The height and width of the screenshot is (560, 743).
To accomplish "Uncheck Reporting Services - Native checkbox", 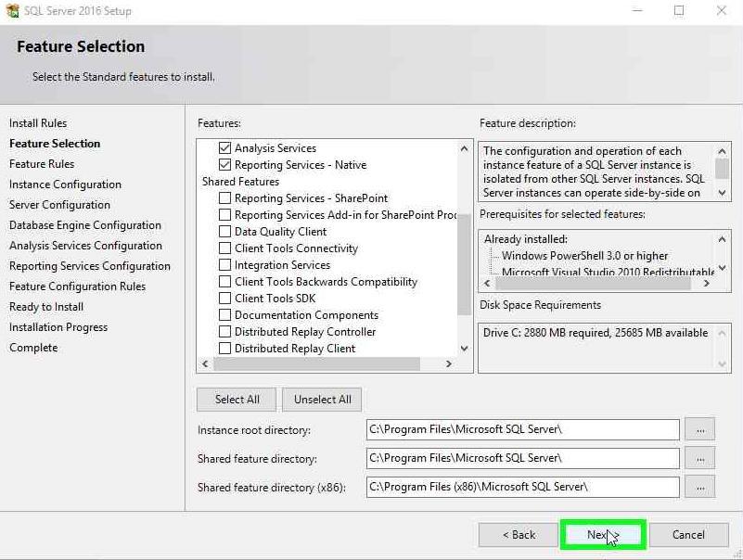I will (x=224, y=165).
